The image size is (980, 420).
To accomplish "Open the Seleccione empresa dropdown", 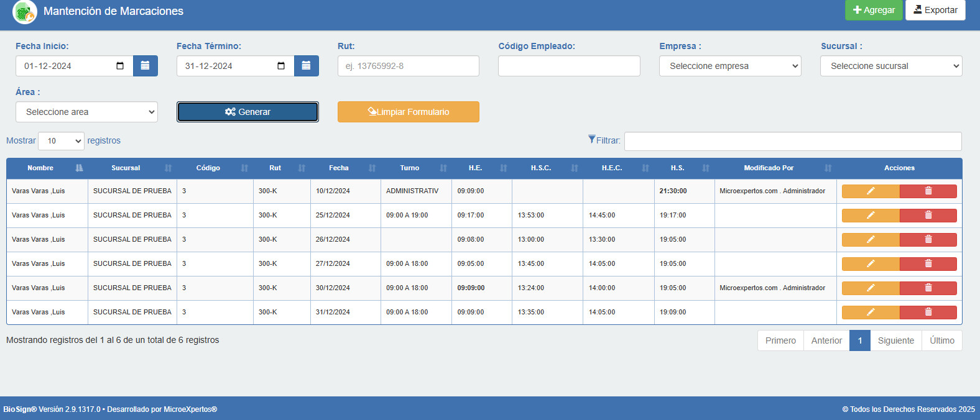I will 730,66.
